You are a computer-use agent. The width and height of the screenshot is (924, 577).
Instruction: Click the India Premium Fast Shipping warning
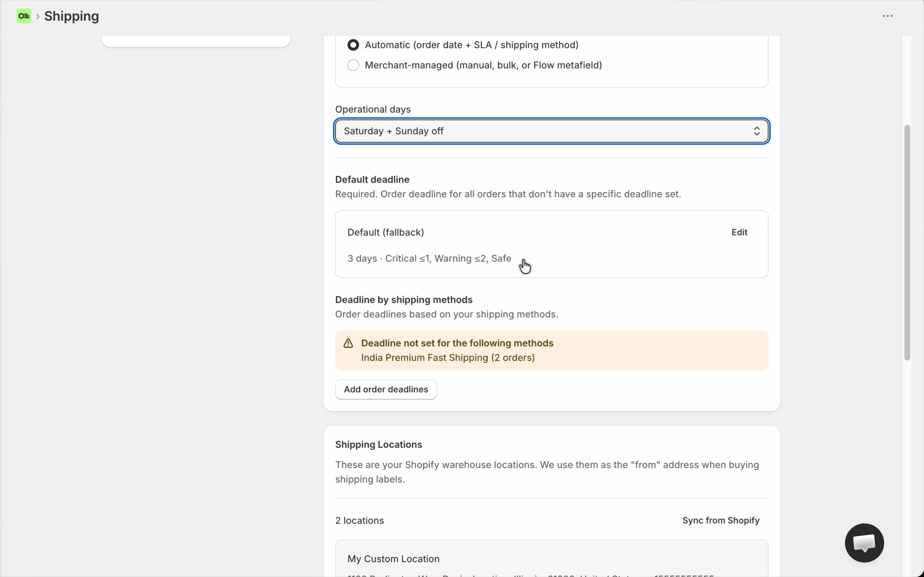[448, 358]
